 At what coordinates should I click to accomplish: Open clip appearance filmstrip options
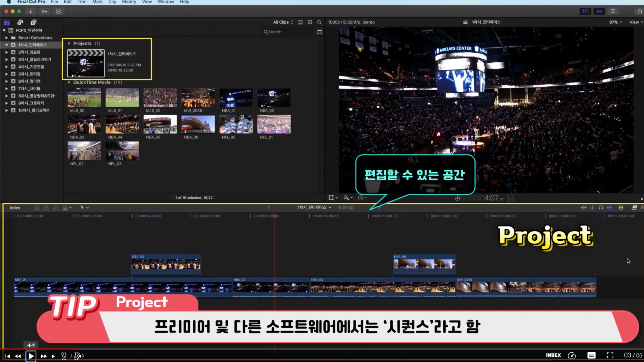(310, 22)
